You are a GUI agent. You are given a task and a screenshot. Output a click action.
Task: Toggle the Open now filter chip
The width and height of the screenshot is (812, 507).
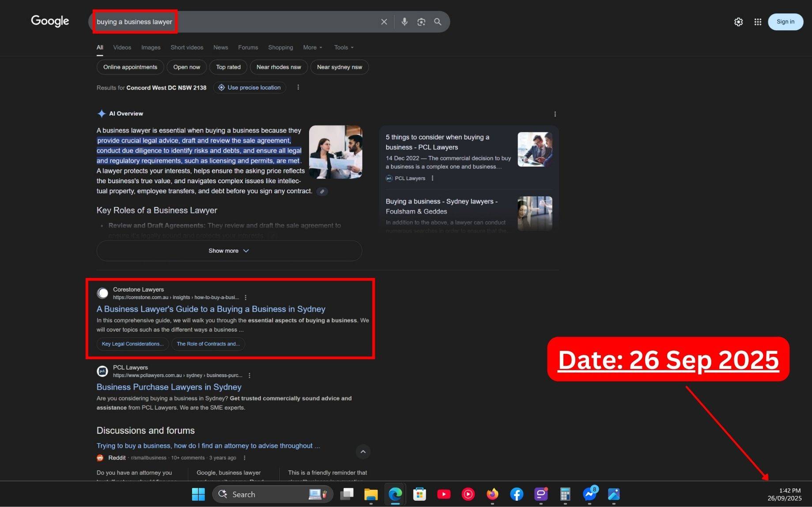[x=186, y=67]
